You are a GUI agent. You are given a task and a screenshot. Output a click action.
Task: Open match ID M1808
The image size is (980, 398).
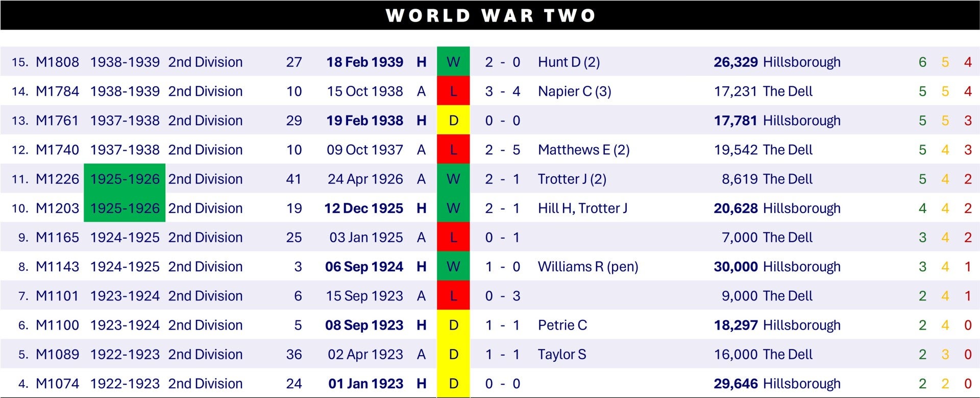click(x=57, y=62)
